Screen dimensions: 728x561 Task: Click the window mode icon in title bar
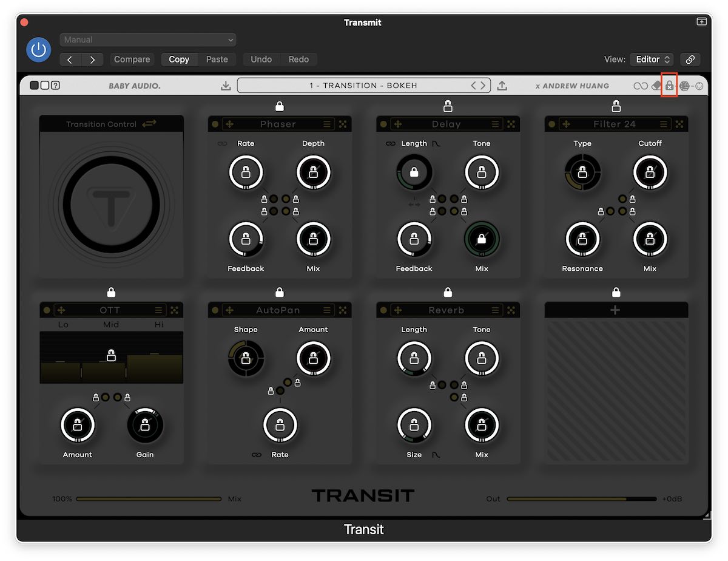click(701, 22)
